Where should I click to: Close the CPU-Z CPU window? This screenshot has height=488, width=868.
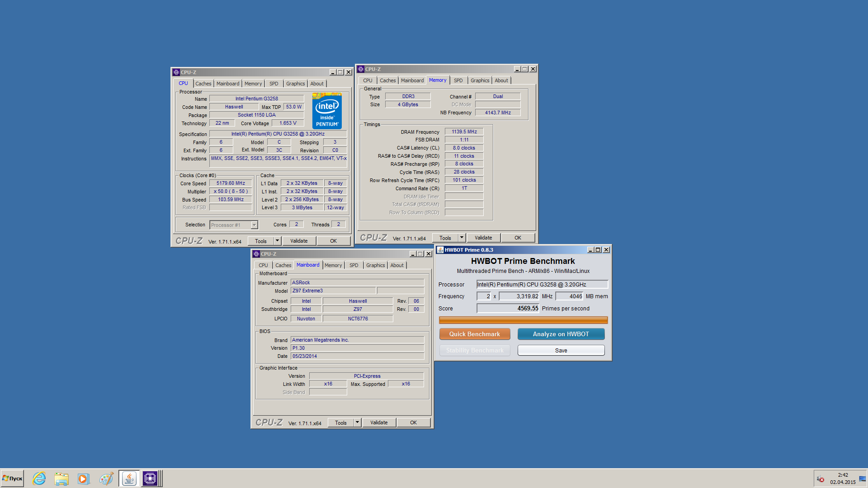[x=349, y=72]
